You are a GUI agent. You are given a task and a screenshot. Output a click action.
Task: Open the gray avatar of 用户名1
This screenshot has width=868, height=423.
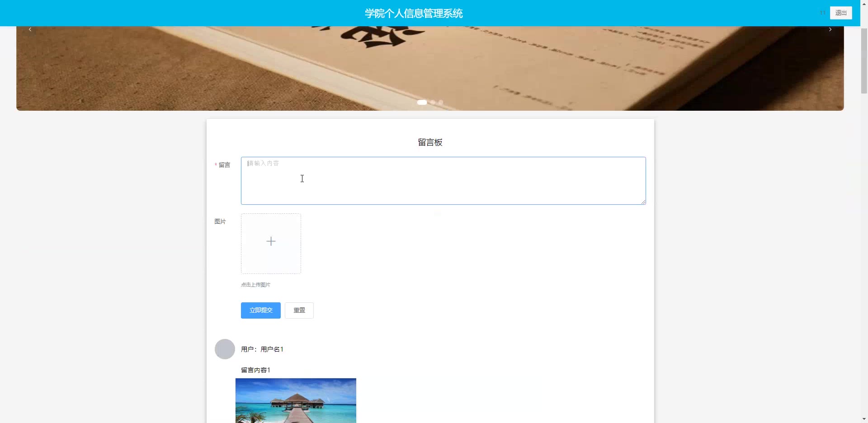[225, 349]
